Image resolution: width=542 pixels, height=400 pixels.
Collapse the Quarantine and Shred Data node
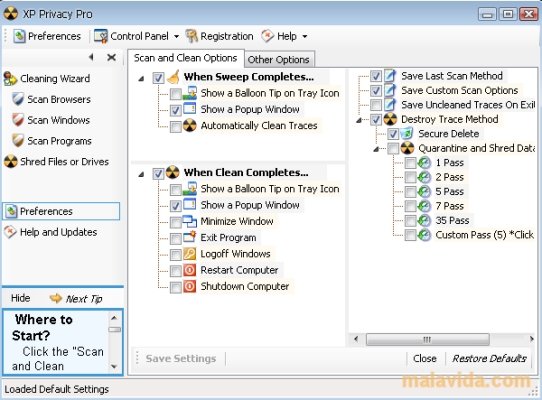tap(376, 149)
